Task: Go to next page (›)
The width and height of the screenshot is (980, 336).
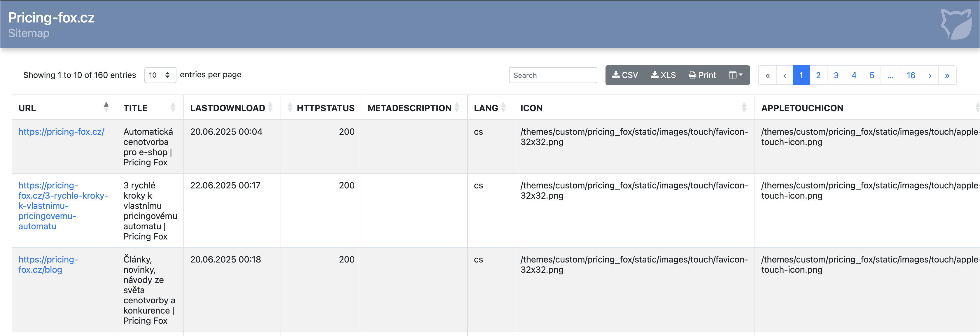Action: click(x=930, y=75)
